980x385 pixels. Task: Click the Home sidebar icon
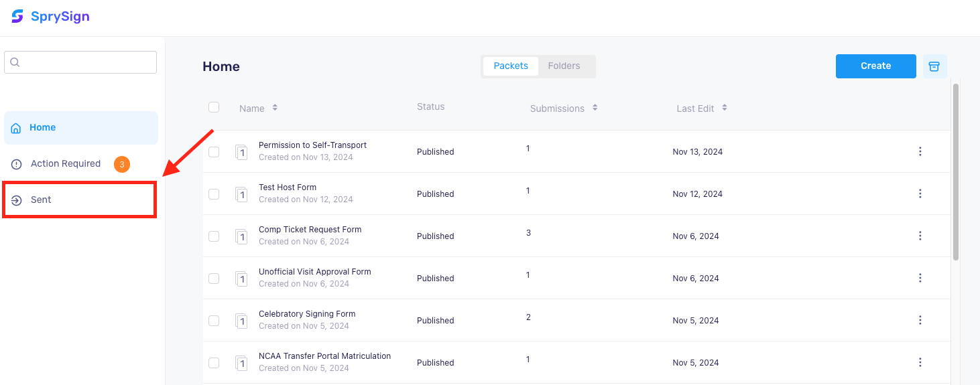[16, 128]
